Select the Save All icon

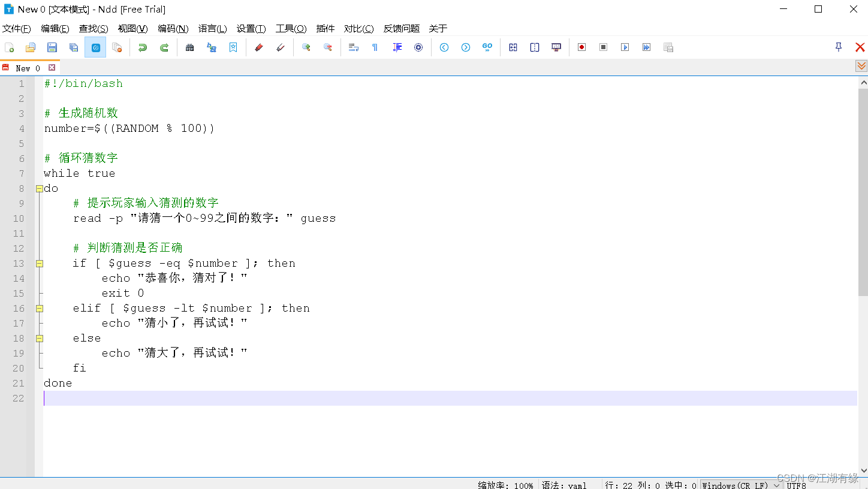tap(74, 47)
